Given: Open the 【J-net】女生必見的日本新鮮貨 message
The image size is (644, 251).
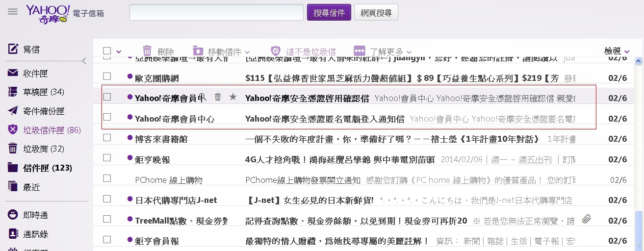Looking at the screenshot, I should (x=309, y=200).
